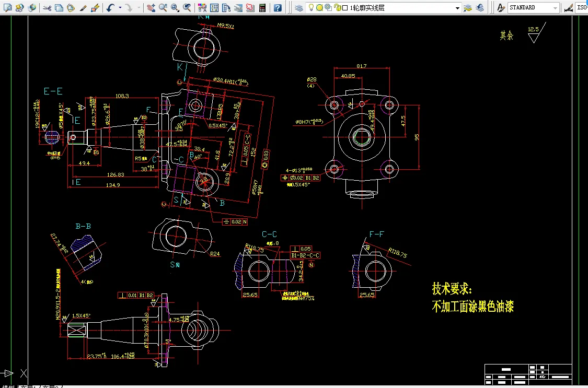Select the 40.85 dimension text
Viewport: 588px width, 388px height.
click(x=348, y=76)
